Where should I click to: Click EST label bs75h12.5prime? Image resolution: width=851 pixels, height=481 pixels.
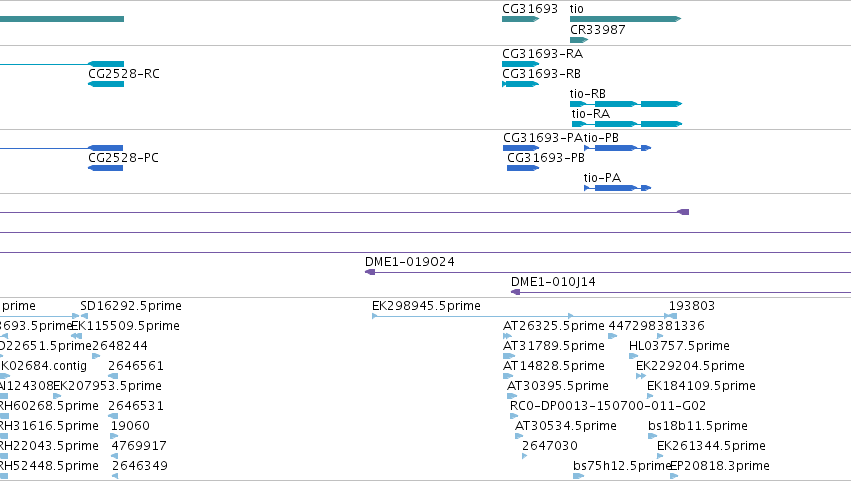(622, 466)
